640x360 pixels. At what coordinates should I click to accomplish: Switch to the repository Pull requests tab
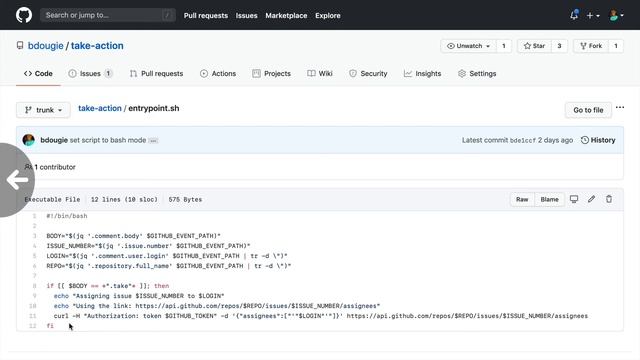click(x=156, y=73)
